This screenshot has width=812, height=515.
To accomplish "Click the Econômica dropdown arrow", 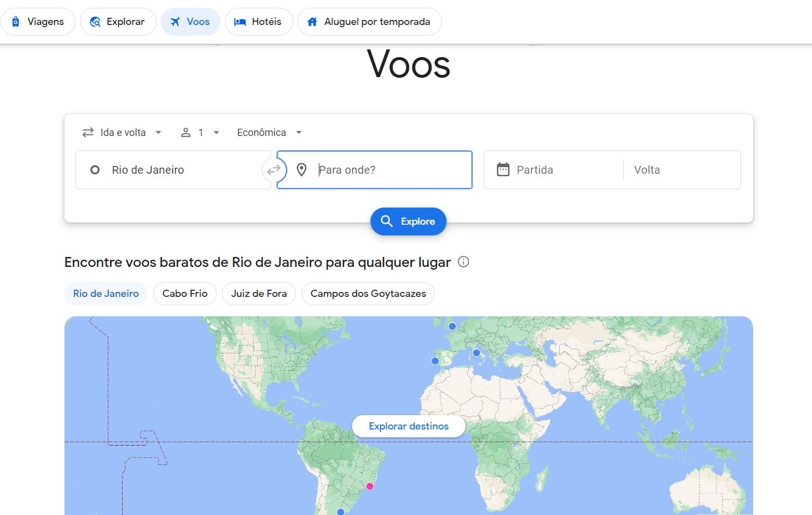I will [299, 133].
